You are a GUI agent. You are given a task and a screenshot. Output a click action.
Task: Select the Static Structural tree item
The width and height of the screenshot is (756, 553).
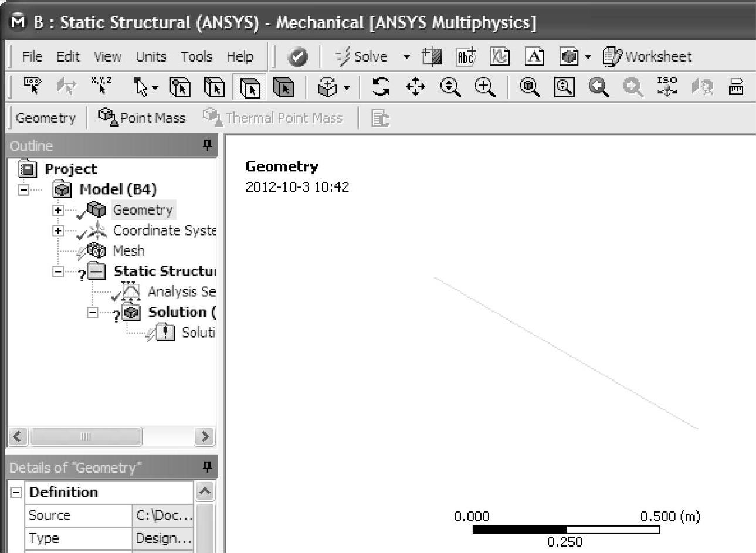pyautogui.click(x=165, y=271)
